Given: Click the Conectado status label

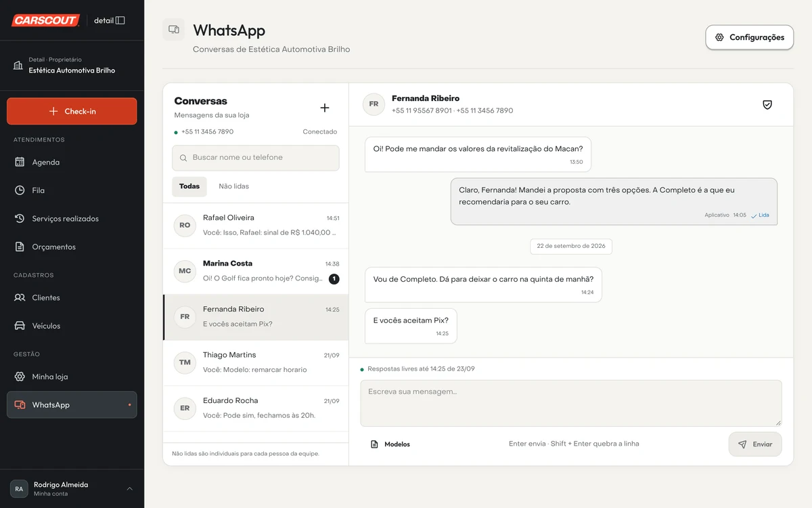Looking at the screenshot, I should coord(319,132).
